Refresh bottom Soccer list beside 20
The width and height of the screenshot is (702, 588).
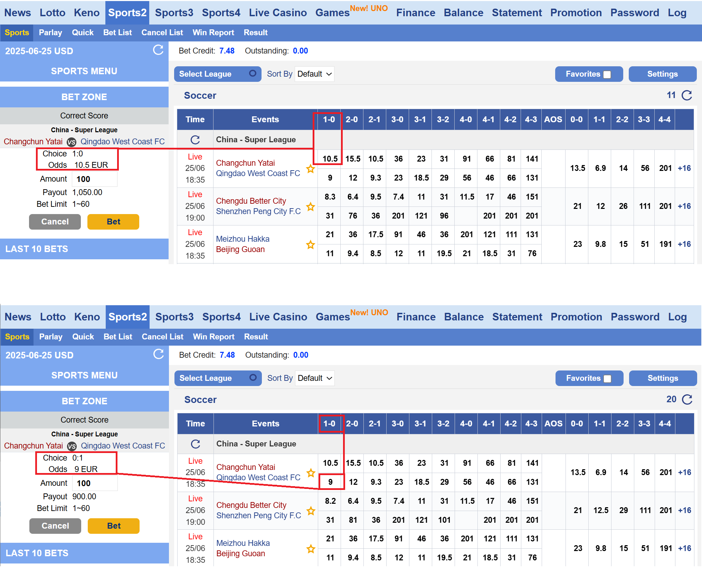687,399
